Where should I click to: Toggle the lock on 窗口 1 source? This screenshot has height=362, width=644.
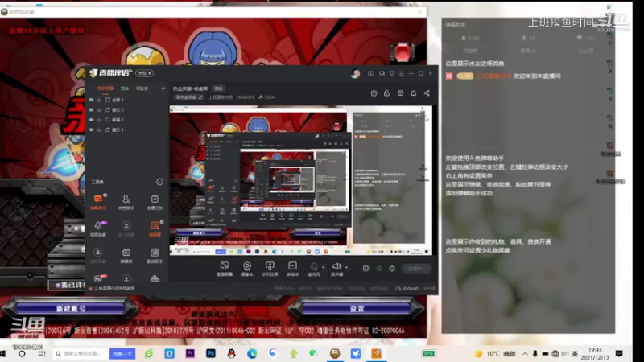tap(99, 130)
